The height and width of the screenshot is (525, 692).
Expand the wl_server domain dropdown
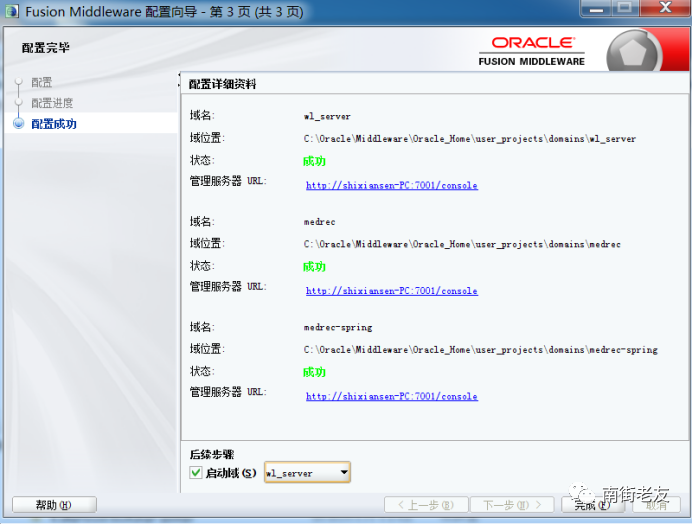(x=345, y=472)
